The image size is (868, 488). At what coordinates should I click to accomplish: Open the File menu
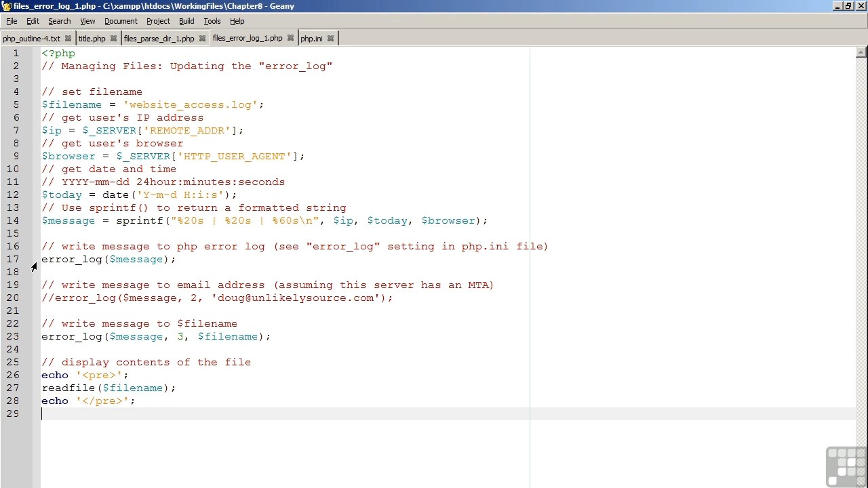coord(12,21)
